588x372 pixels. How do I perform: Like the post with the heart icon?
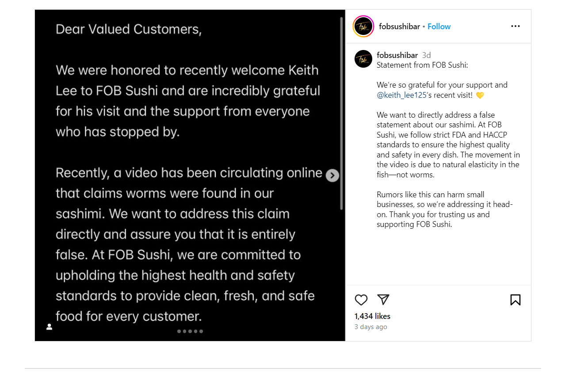[361, 300]
